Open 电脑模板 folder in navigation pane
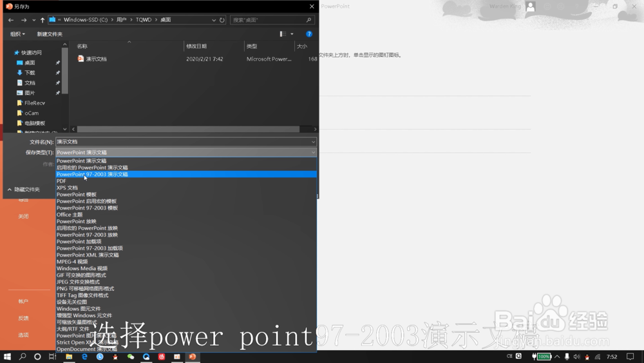 (35, 123)
